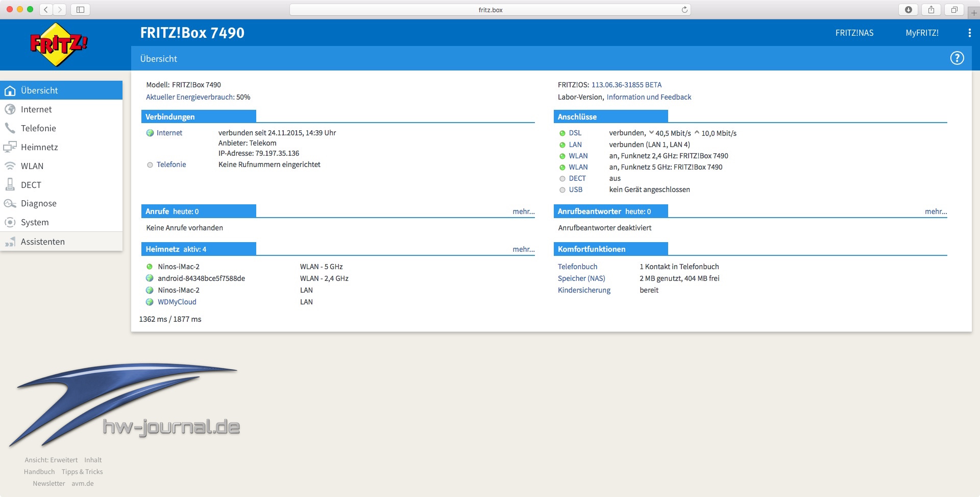980x497 pixels.
Task: Reload the page with refresh icon
Action: [x=684, y=10]
